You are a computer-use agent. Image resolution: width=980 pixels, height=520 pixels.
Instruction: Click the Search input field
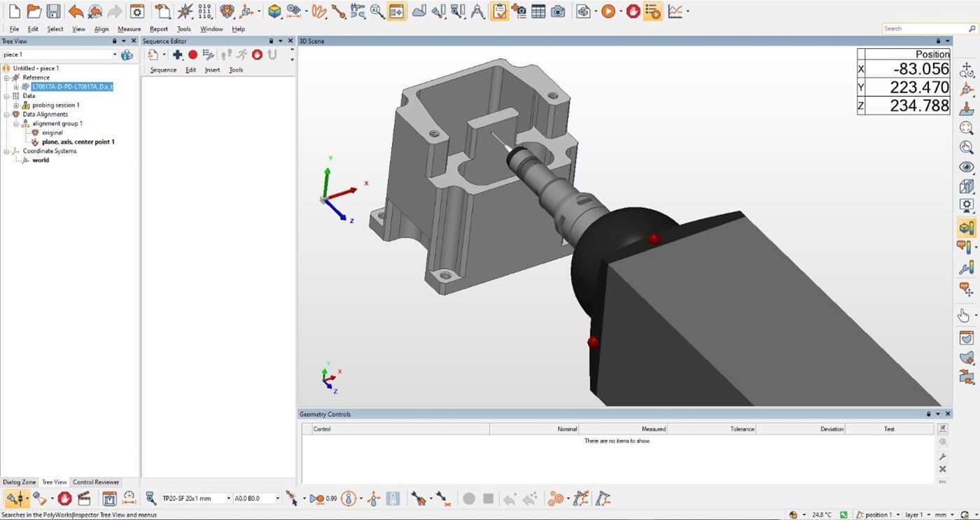pos(924,29)
